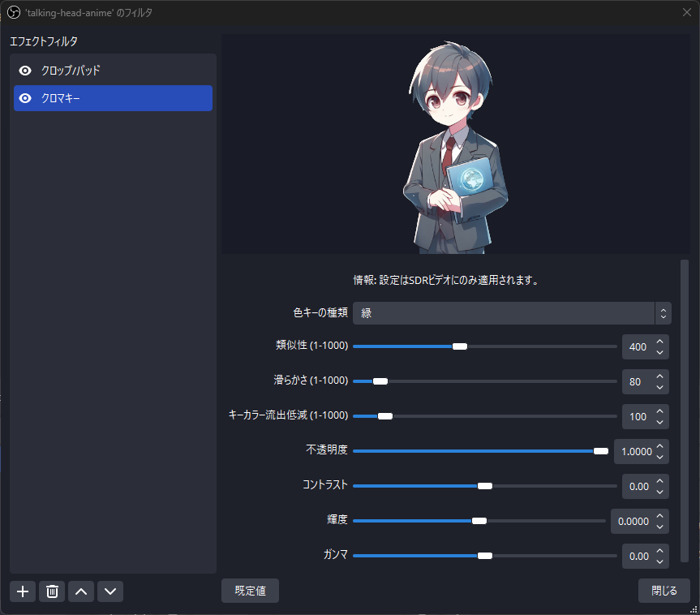Image resolution: width=700 pixels, height=615 pixels.
Task: Toggle visibility of the クロマキー filter
Action: pyautogui.click(x=25, y=98)
